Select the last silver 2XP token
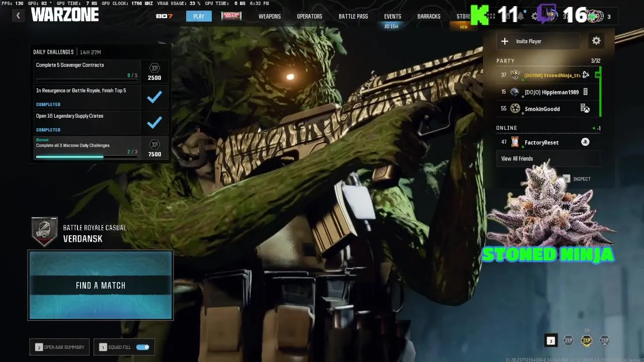The image size is (644, 362). pos(605,341)
